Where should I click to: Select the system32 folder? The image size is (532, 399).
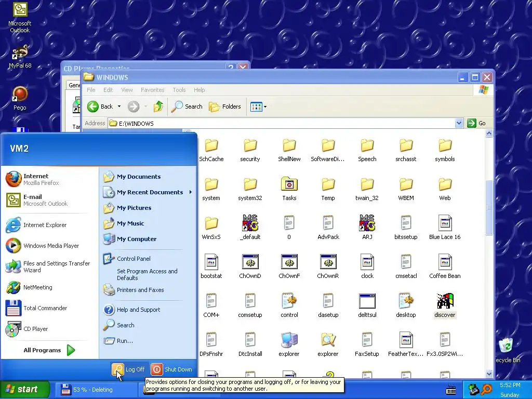tap(250, 189)
